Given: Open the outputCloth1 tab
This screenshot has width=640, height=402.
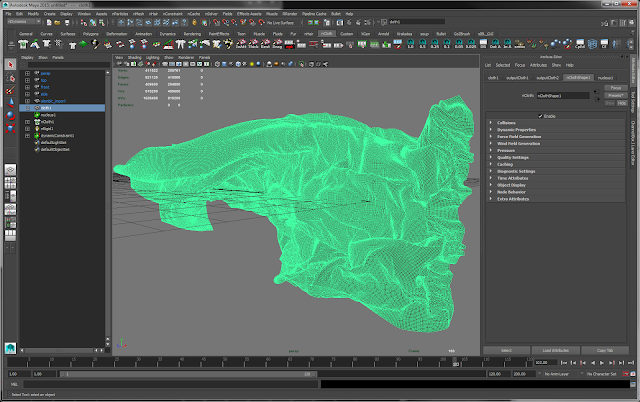Looking at the screenshot, I should (517, 78).
